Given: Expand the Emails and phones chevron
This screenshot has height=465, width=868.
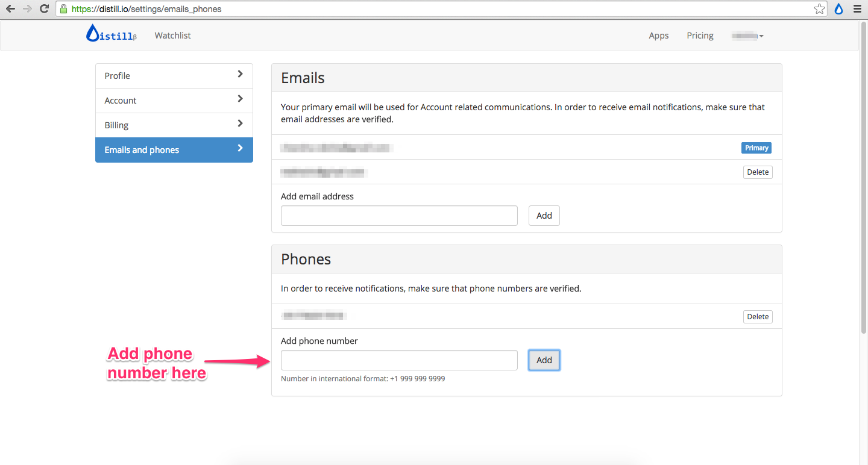Looking at the screenshot, I should click(x=241, y=149).
